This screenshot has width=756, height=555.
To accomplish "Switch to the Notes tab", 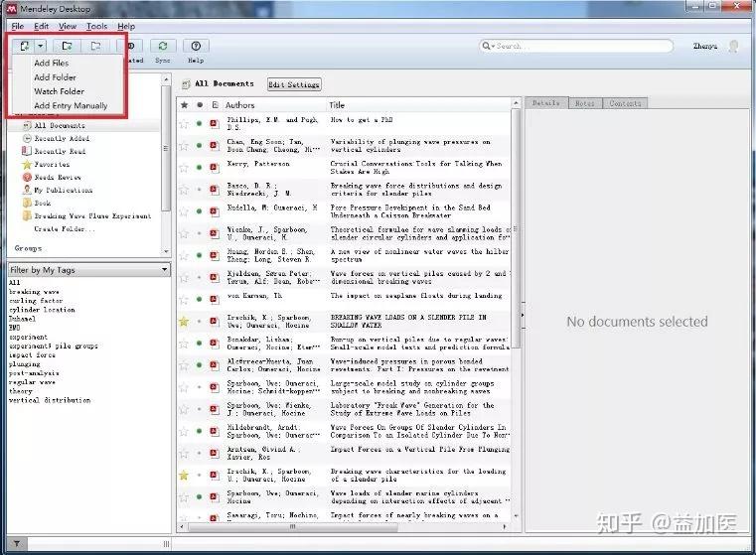I will 585,103.
